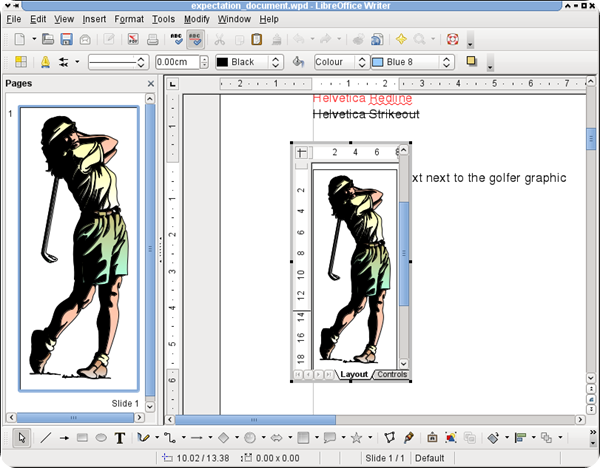Screen dimensions: 600x468
Task: Click the Navigator star icon
Action: 401,39
